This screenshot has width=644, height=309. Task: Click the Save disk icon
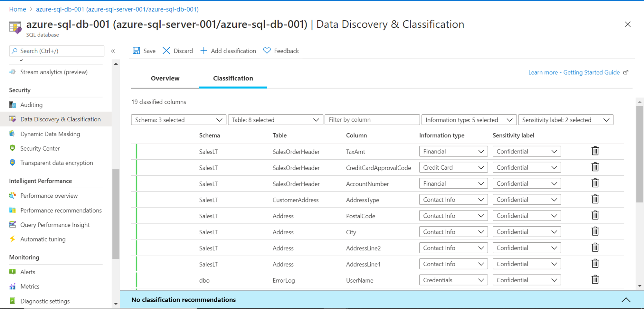137,51
